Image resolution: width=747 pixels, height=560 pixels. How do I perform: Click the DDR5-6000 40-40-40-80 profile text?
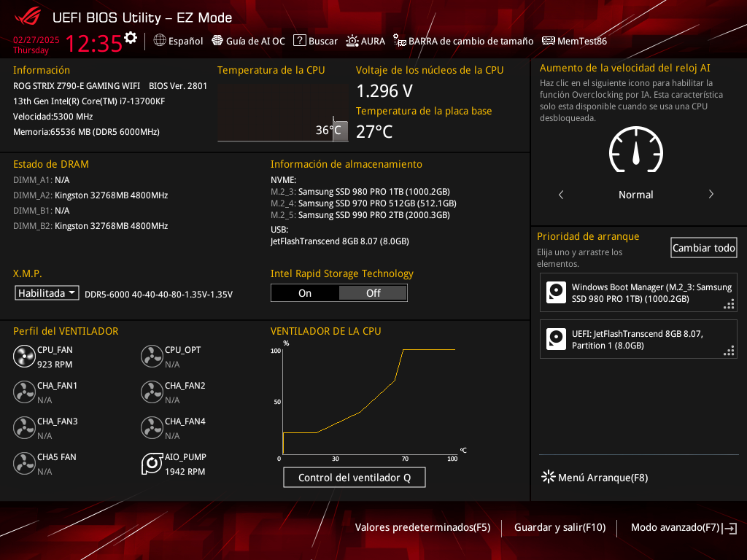point(158,295)
